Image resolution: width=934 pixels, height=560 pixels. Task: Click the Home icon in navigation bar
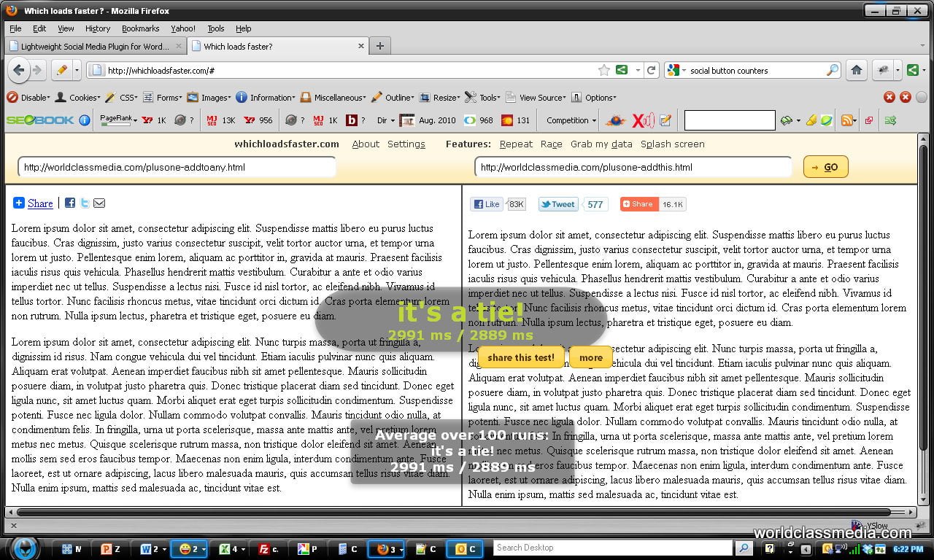857,70
